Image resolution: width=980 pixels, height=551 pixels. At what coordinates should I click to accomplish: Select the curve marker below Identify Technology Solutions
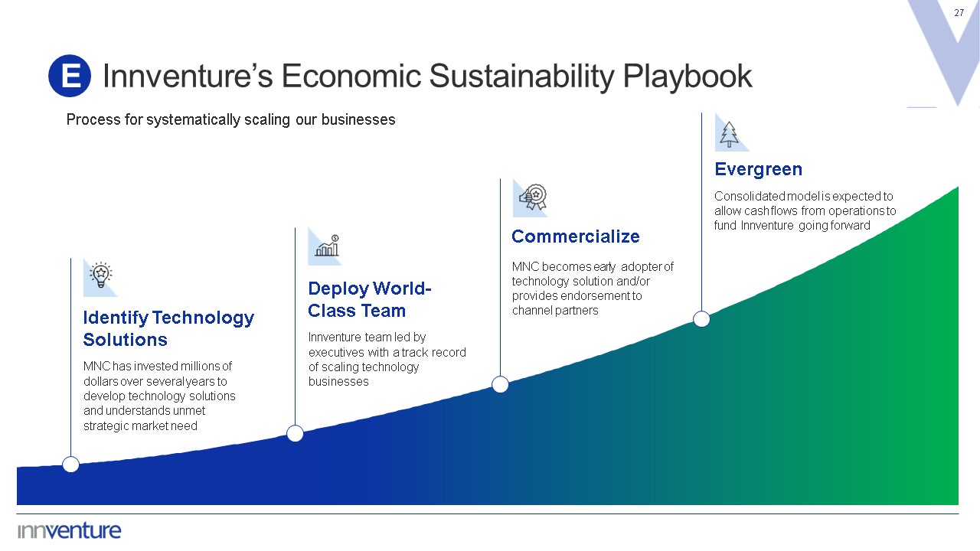click(x=70, y=464)
